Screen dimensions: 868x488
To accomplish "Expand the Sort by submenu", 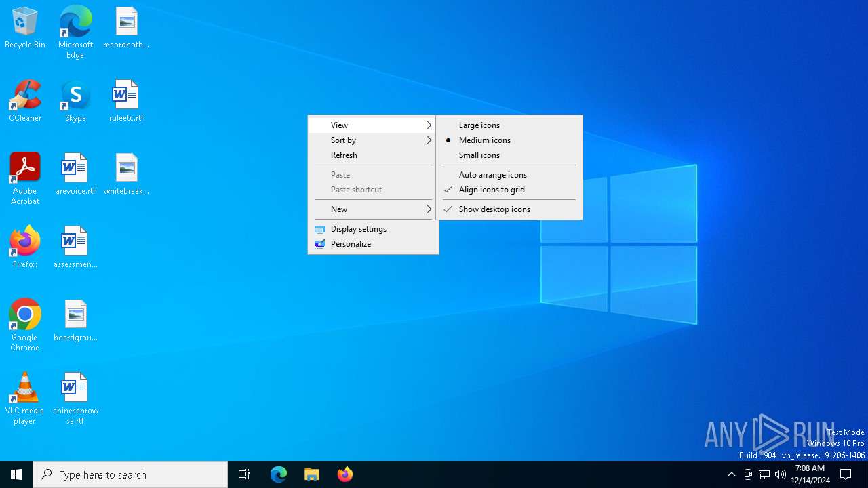I will coord(373,140).
